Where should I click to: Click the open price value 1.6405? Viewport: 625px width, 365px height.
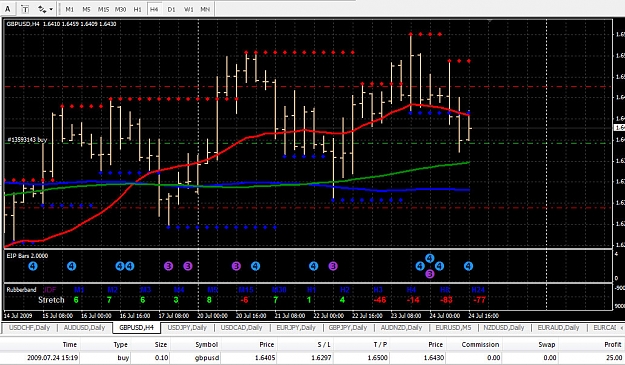click(x=265, y=358)
